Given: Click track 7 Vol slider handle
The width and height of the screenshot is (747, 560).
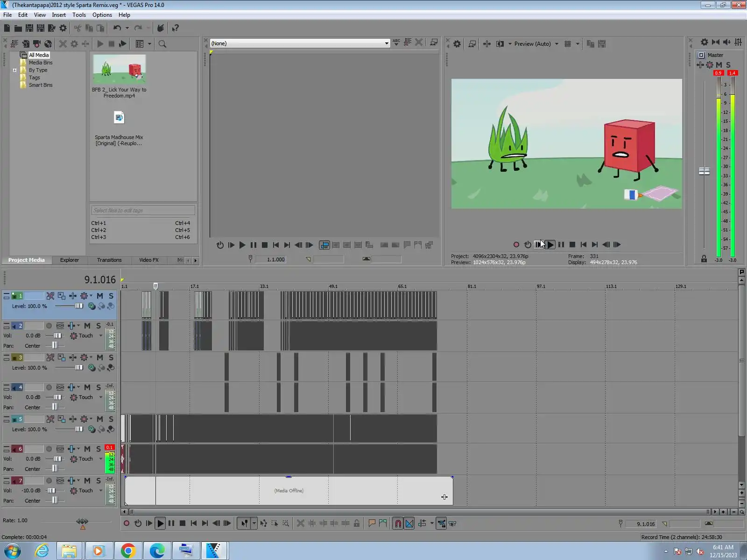Looking at the screenshot, I should click(x=51, y=490).
